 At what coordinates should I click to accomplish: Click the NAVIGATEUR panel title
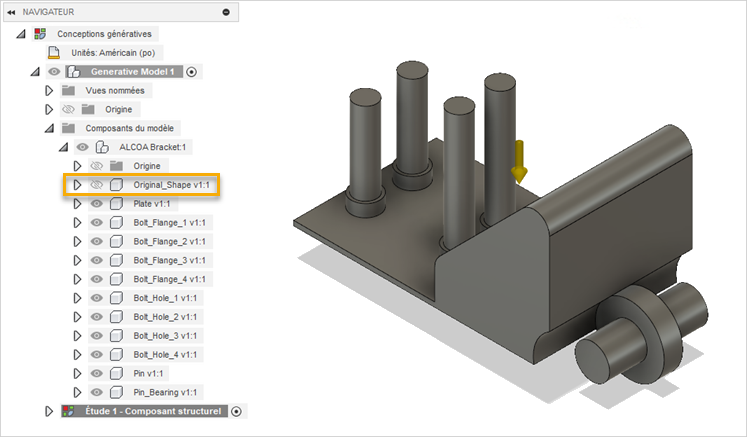click(x=48, y=12)
